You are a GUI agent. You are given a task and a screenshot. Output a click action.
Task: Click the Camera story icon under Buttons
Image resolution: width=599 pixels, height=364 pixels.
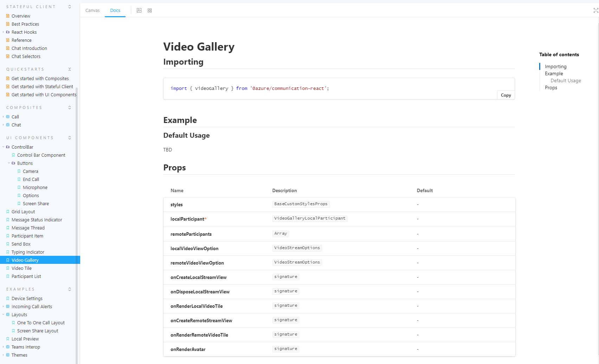click(x=19, y=171)
